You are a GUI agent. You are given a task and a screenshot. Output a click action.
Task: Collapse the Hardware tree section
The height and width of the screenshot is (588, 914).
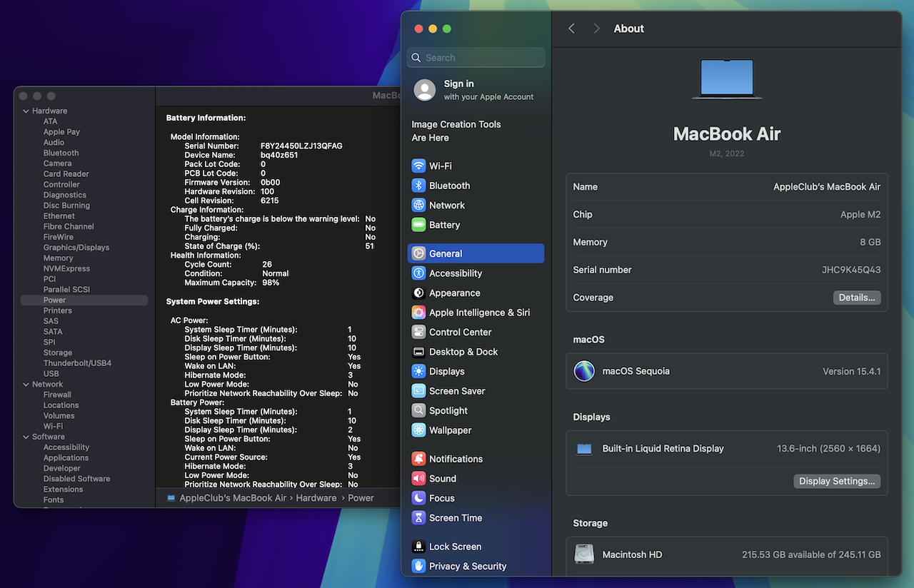pyautogui.click(x=26, y=111)
